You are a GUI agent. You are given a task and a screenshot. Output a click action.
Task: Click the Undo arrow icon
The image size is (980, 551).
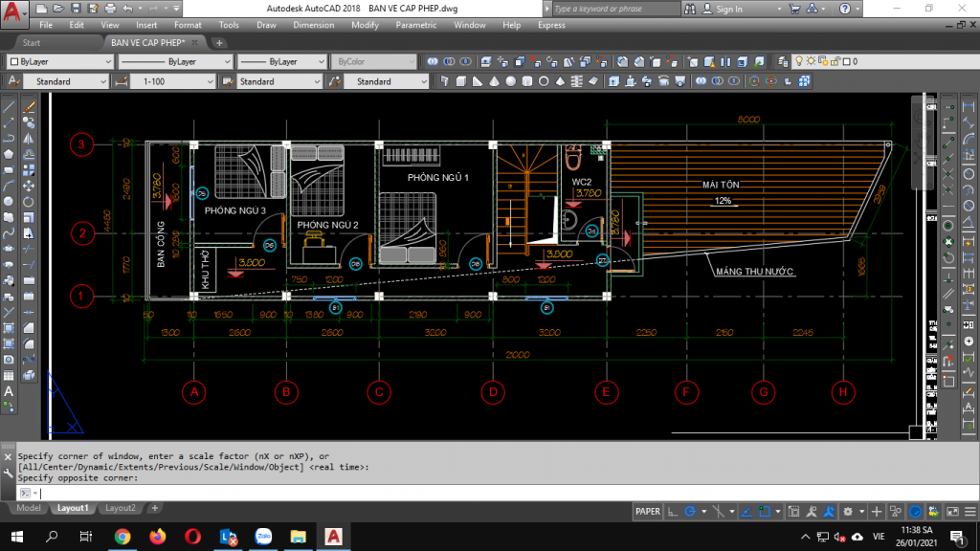[x=127, y=9]
